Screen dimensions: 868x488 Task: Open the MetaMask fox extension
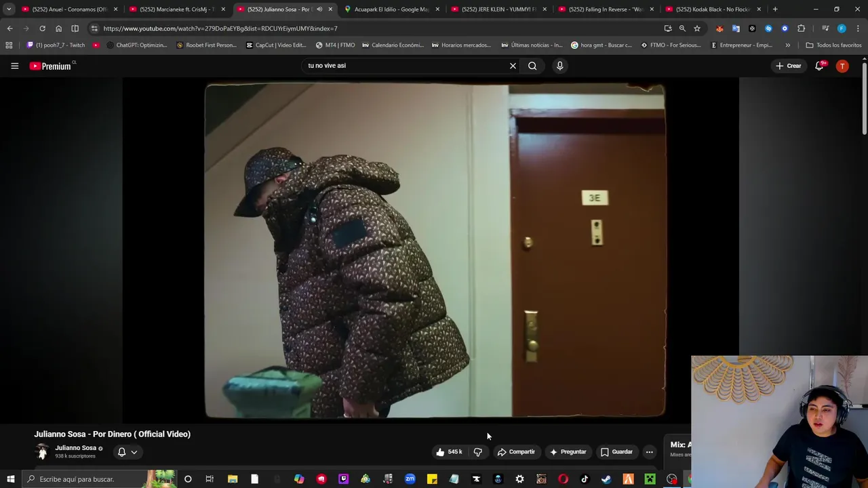[719, 28]
